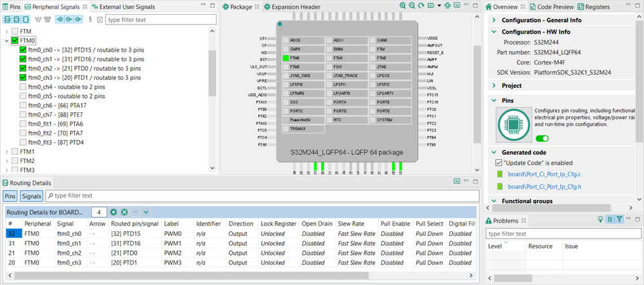
Task: Expand the Project section in Overview
Action: [x=493, y=86]
